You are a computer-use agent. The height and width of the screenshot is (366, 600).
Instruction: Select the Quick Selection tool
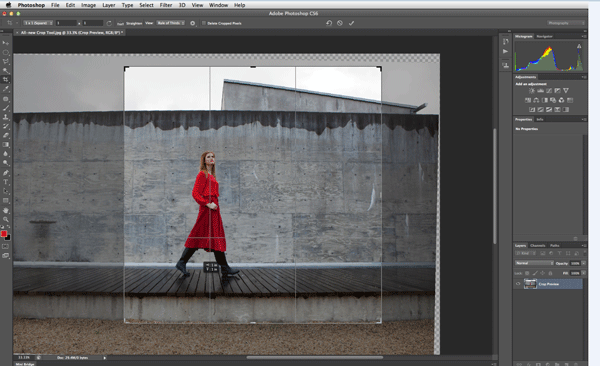[x=5, y=71]
